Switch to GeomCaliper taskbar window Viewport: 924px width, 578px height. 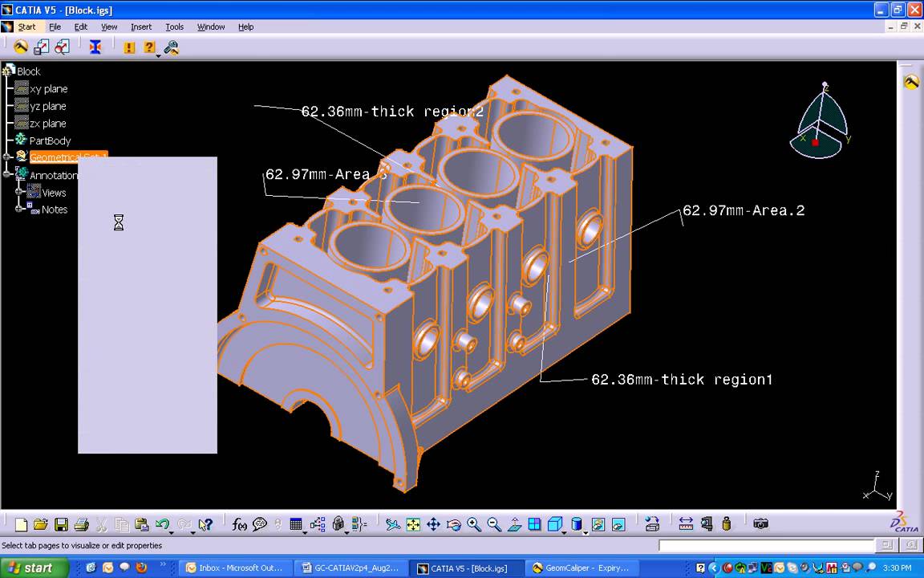coord(581,568)
